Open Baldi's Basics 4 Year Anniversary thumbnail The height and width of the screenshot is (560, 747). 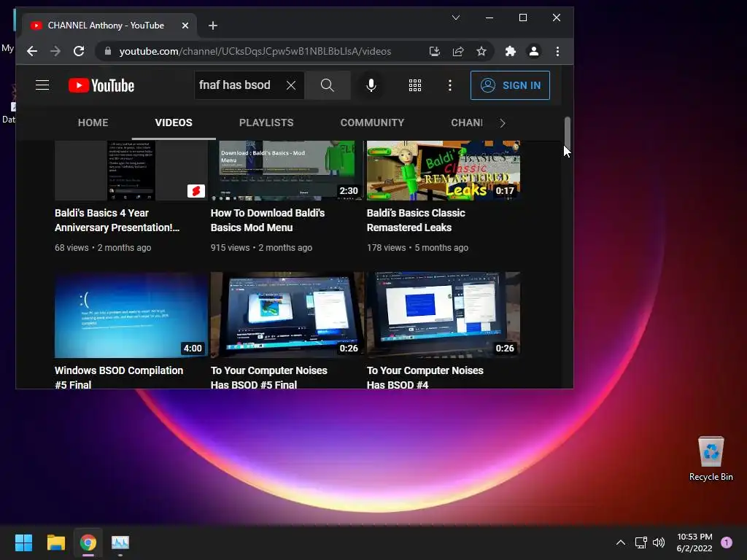(x=131, y=171)
